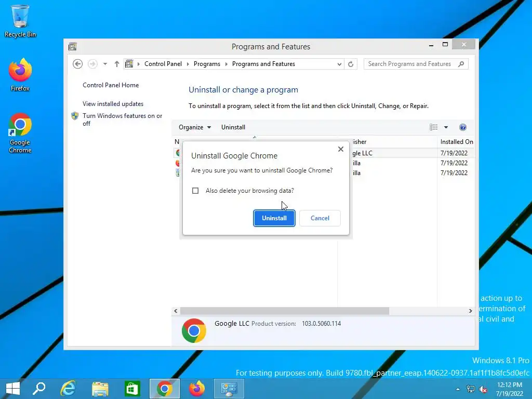Select the Chrome taskbar button
The image size is (532, 399).
165,389
